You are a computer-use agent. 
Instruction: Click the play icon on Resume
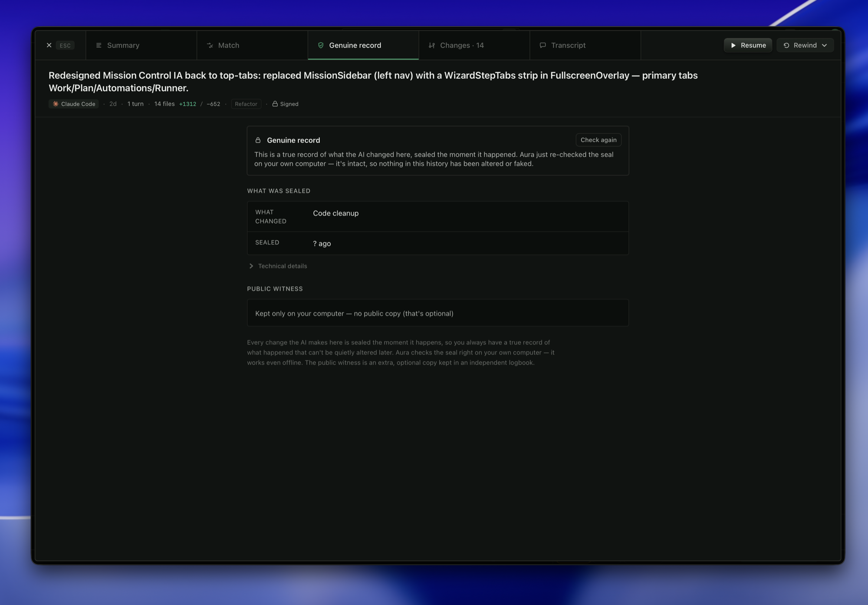(x=733, y=45)
